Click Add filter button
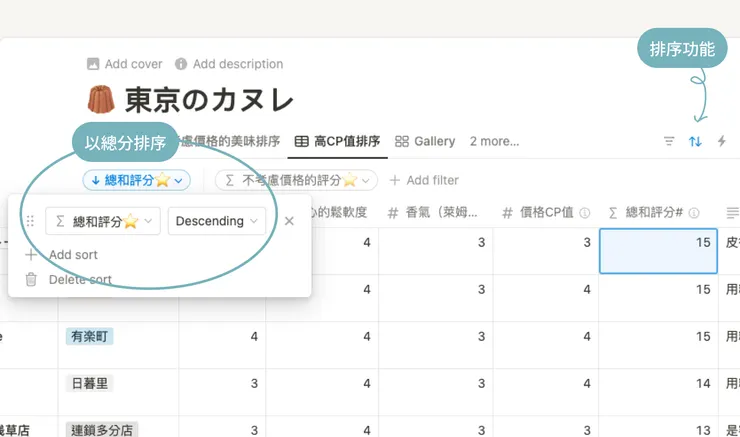Image resolution: width=740 pixels, height=437 pixels. tap(424, 180)
